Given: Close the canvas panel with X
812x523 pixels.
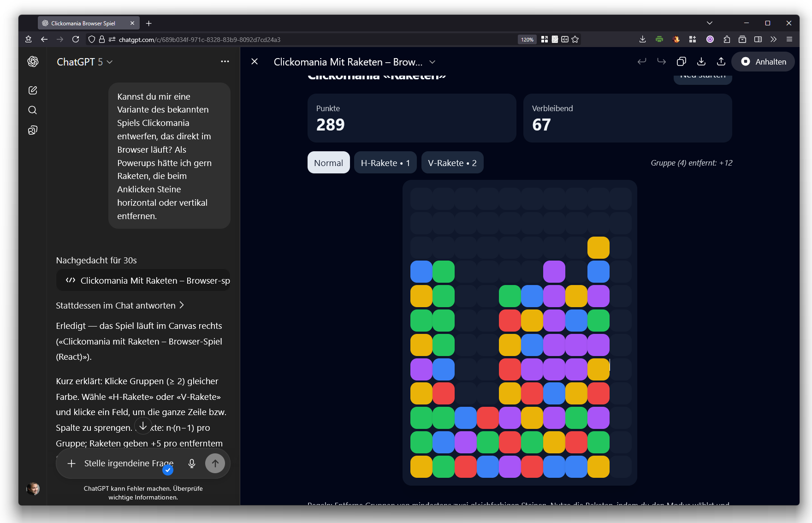Looking at the screenshot, I should click(255, 62).
